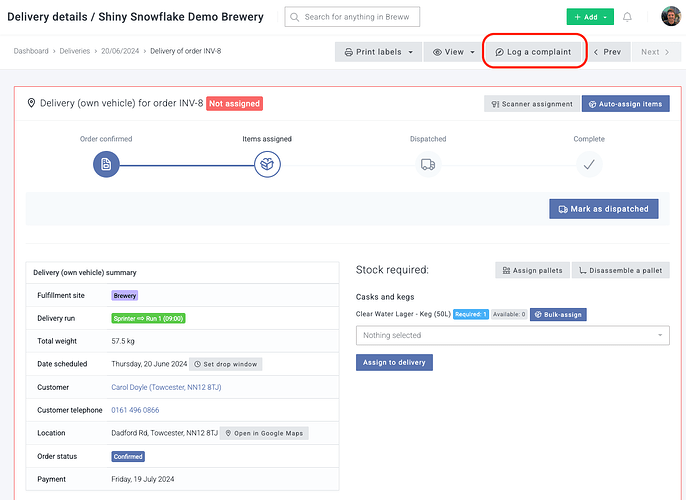
Task: Open the Nothing selected dropdown
Action: (512, 336)
